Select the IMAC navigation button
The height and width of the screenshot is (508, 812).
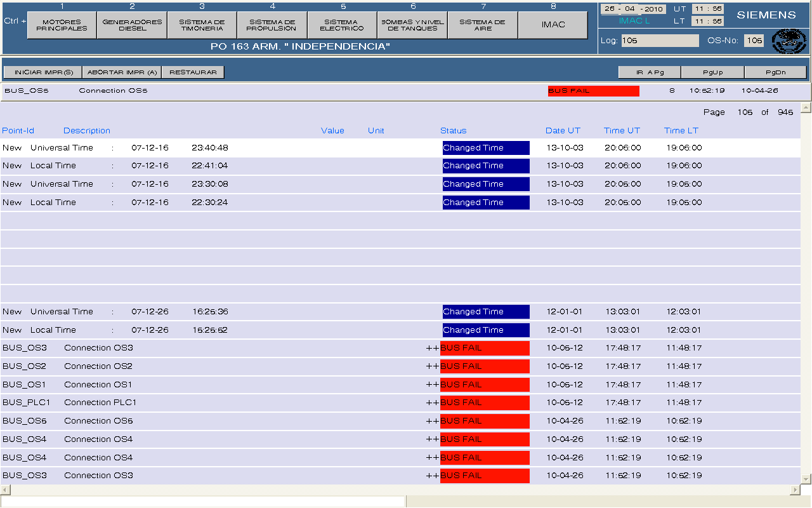tap(553, 25)
